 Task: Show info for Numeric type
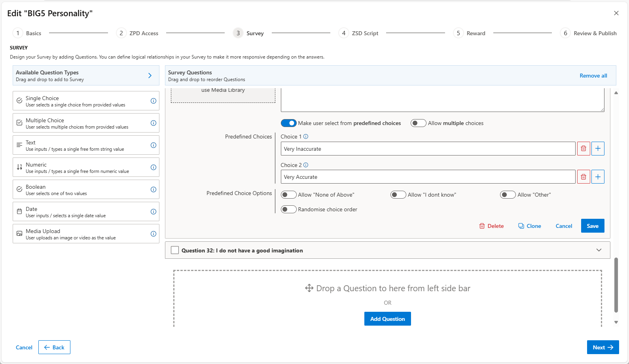(153, 167)
